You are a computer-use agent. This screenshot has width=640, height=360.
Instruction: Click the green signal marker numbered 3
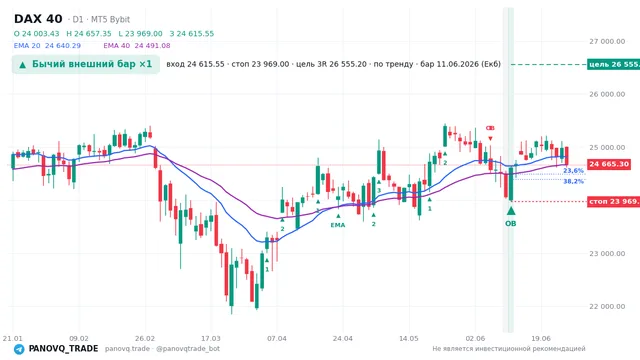tap(379, 190)
